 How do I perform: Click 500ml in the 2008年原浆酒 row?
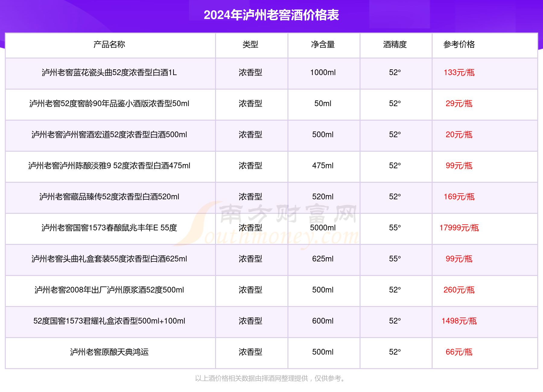coord(323,290)
